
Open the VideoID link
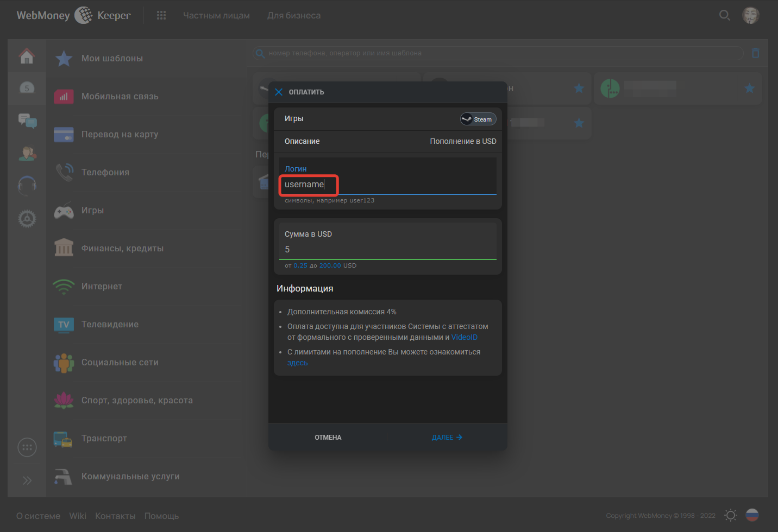pos(465,337)
